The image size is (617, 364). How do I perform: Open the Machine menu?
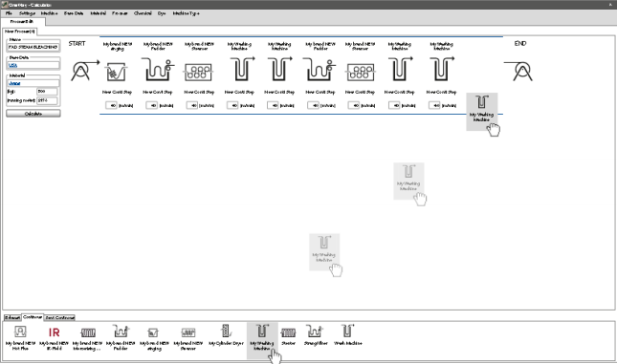(49, 13)
